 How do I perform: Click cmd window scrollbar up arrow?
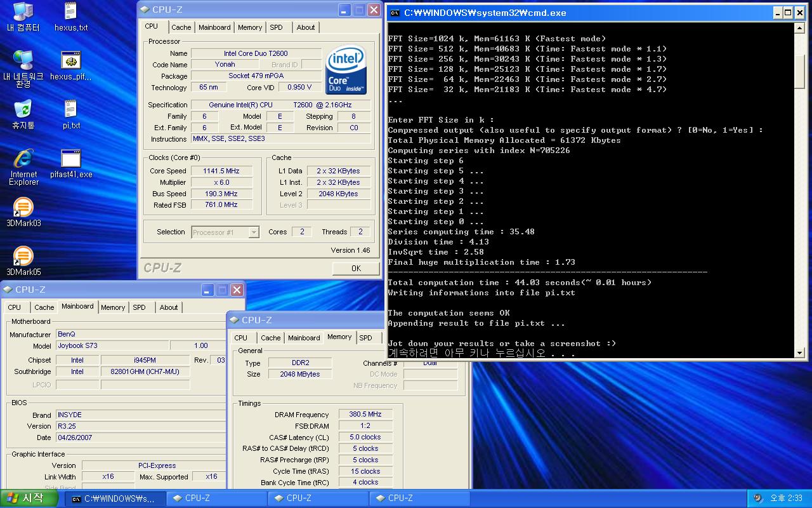click(799, 29)
